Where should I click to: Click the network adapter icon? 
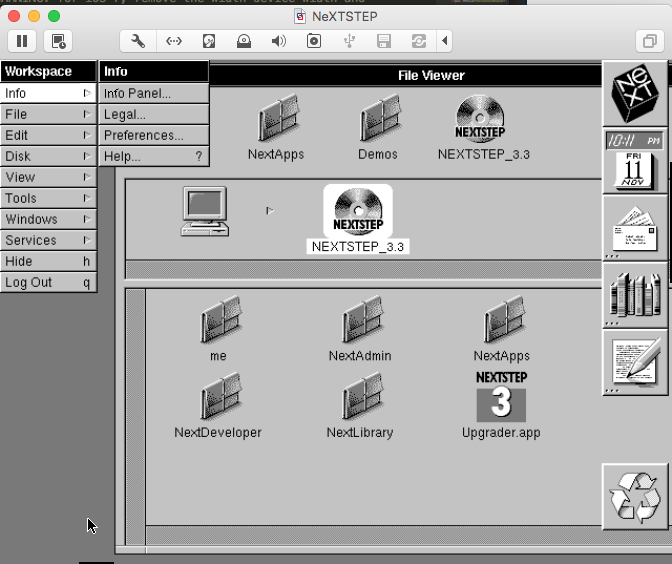pos(174,41)
